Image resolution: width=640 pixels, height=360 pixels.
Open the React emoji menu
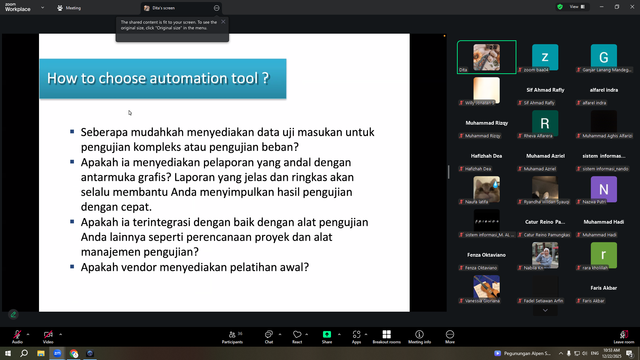pyautogui.click(x=297, y=337)
